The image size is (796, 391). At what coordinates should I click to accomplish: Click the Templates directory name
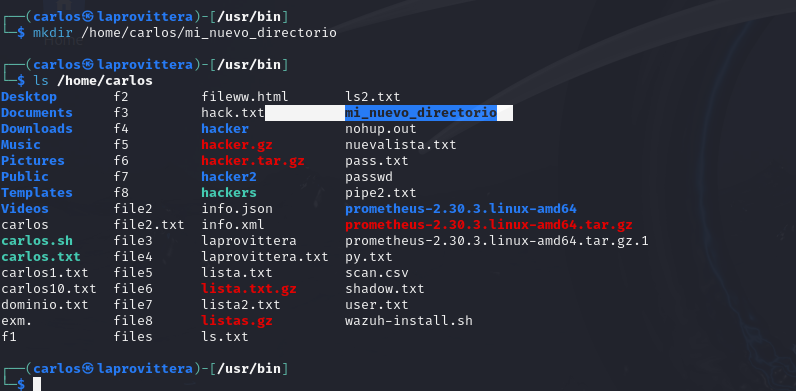37,193
